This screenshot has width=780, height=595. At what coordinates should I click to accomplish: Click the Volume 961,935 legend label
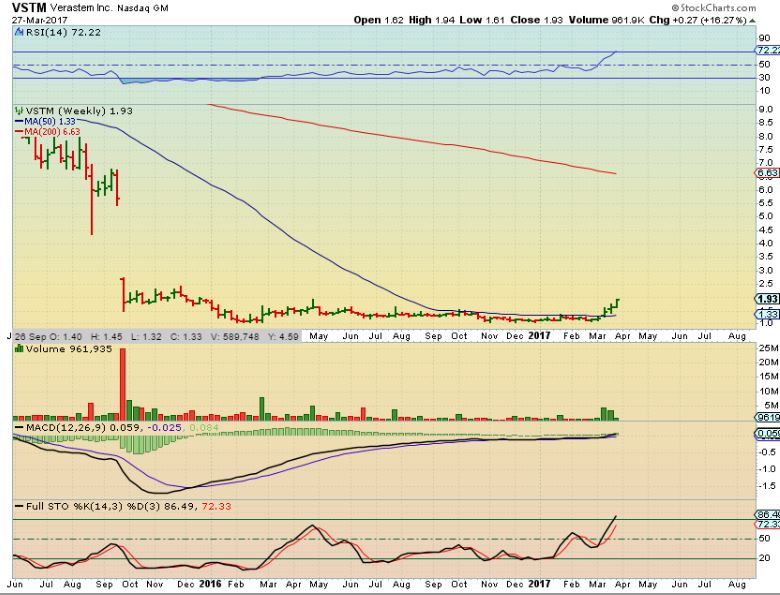click(x=69, y=349)
